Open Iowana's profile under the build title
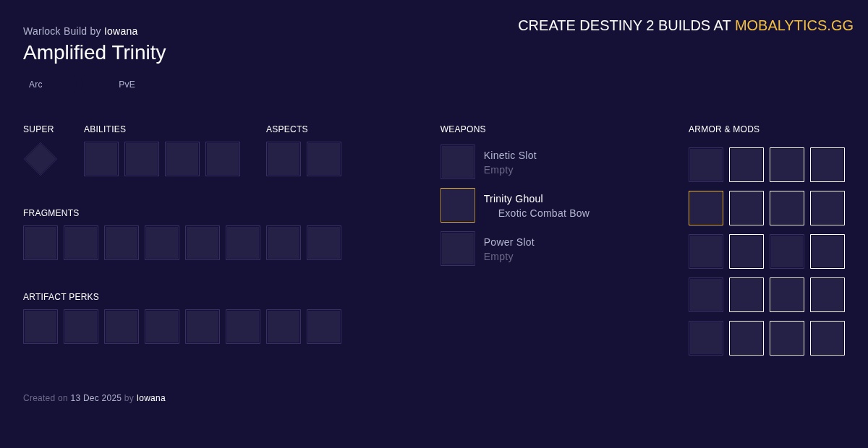 pos(121,31)
